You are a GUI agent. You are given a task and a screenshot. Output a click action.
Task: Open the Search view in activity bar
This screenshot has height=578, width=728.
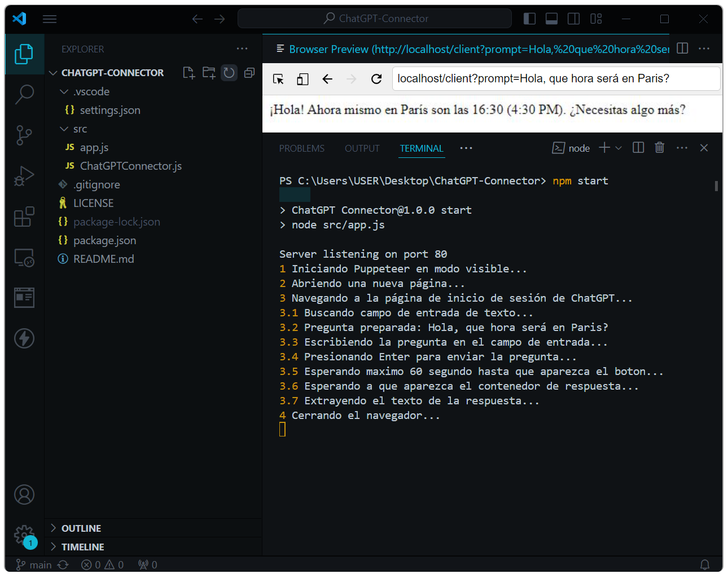[24, 94]
